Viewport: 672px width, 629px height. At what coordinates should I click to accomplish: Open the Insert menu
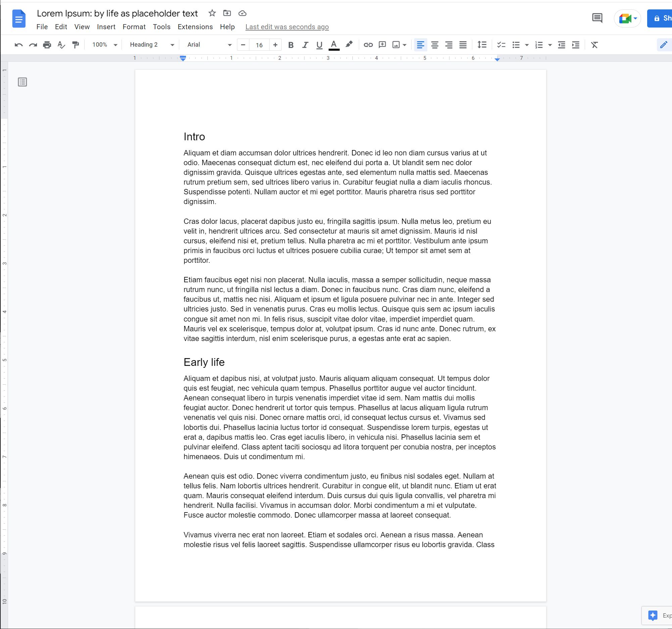[106, 27]
